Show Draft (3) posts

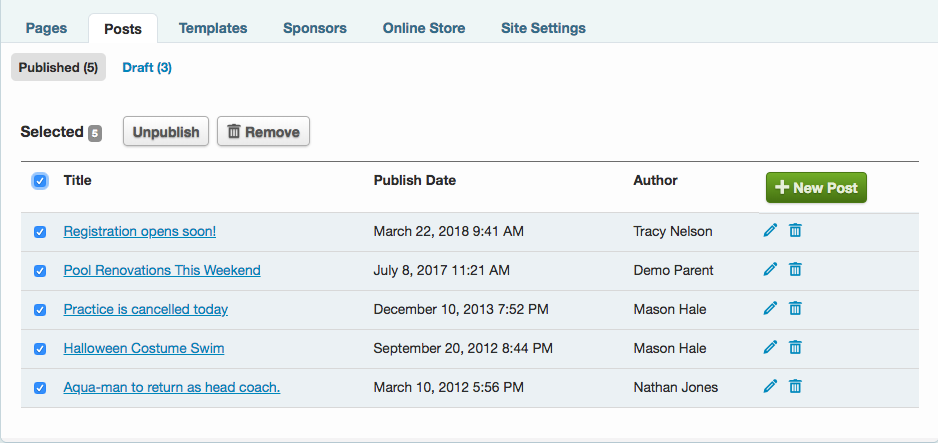147,68
